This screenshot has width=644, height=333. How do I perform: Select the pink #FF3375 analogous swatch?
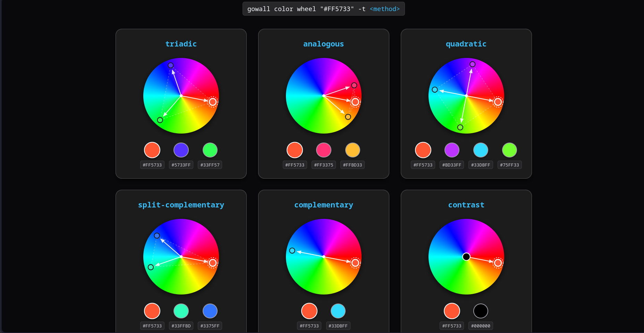[x=323, y=150]
